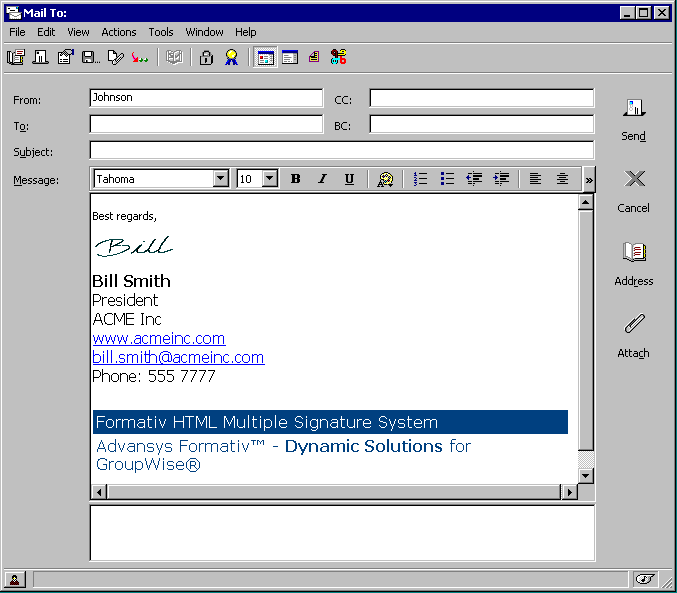Click the message scroll down arrow
Screen dimensions: 677x593
[586, 476]
